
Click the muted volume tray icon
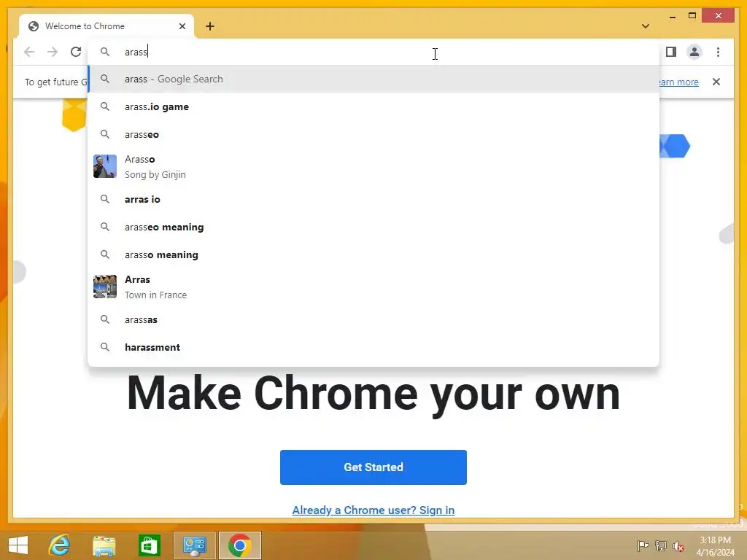tap(678, 546)
